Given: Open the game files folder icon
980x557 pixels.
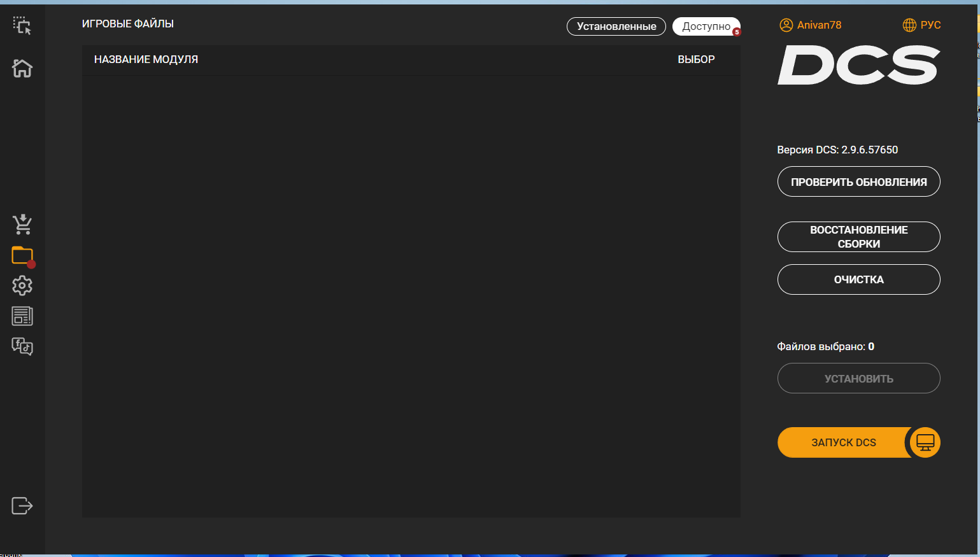Looking at the screenshot, I should 23,256.
